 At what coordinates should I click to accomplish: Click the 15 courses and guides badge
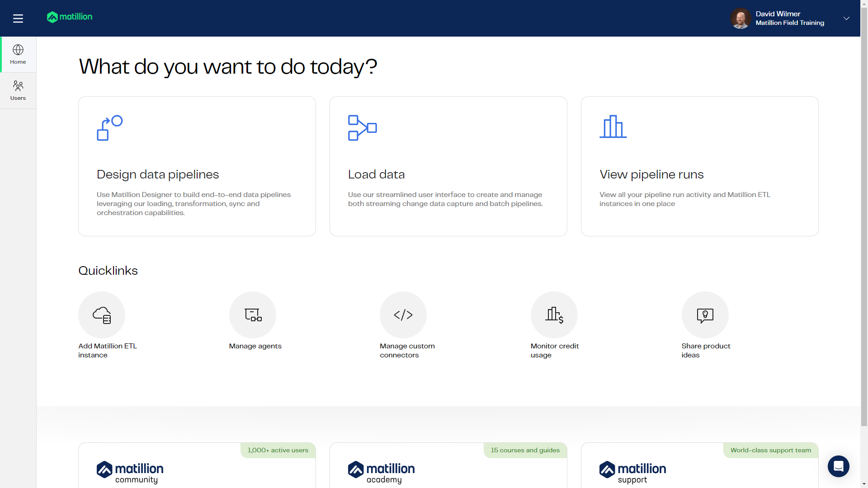pos(525,450)
